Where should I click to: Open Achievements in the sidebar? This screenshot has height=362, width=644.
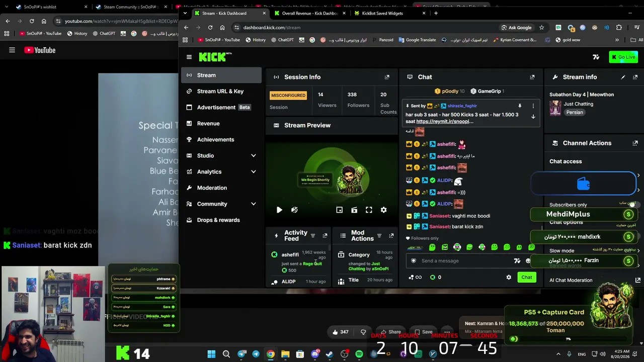221,140
